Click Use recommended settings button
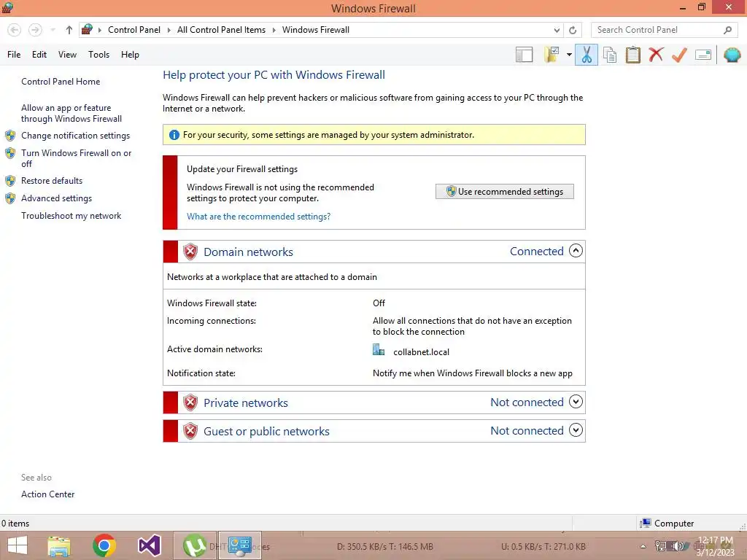This screenshot has width=747, height=560. (505, 192)
